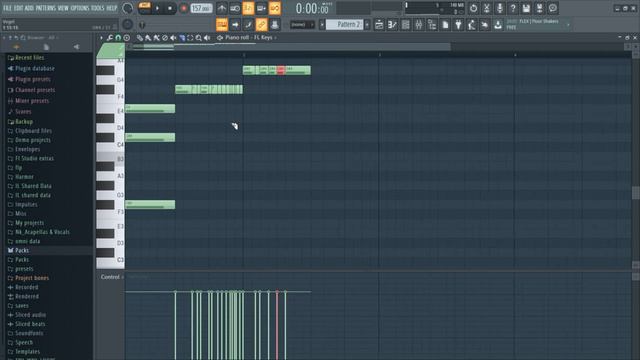Click the master pitch knob

click(x=127, y=24)
